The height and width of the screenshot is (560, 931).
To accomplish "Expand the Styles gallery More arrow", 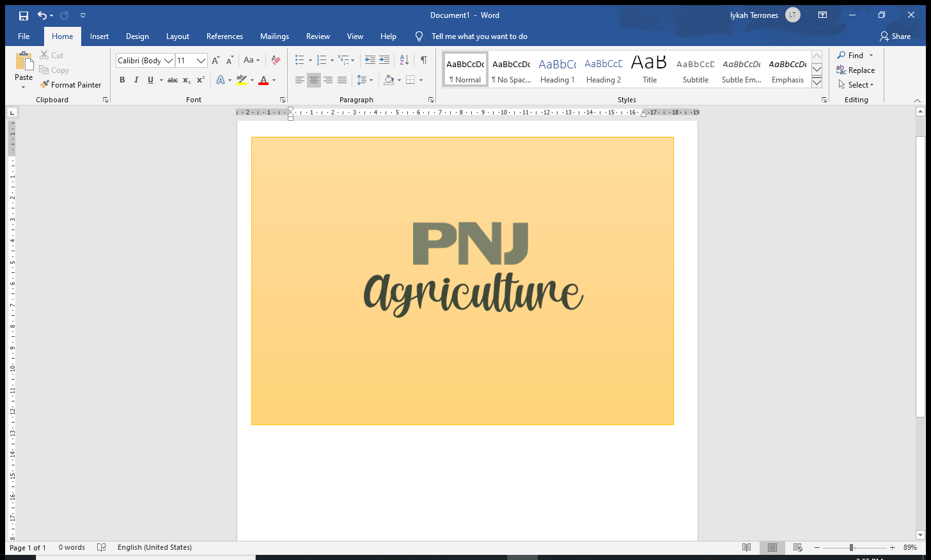I will coord(817,82).
